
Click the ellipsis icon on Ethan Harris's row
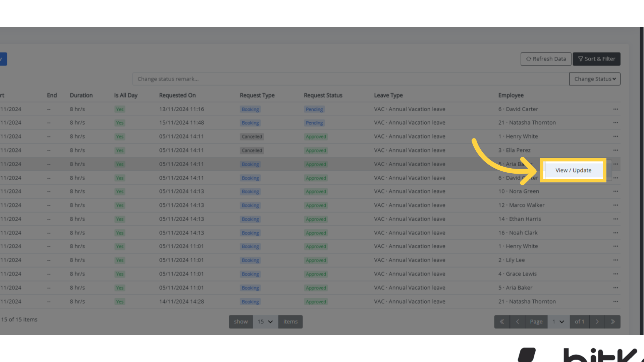pyautogui.click(x=616, y=219)
